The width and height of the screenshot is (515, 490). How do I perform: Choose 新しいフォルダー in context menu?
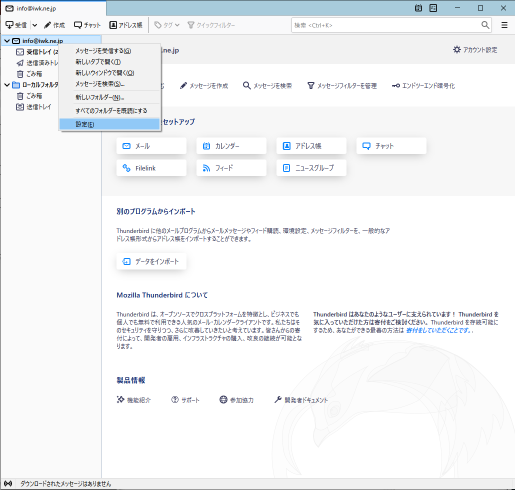110,97
